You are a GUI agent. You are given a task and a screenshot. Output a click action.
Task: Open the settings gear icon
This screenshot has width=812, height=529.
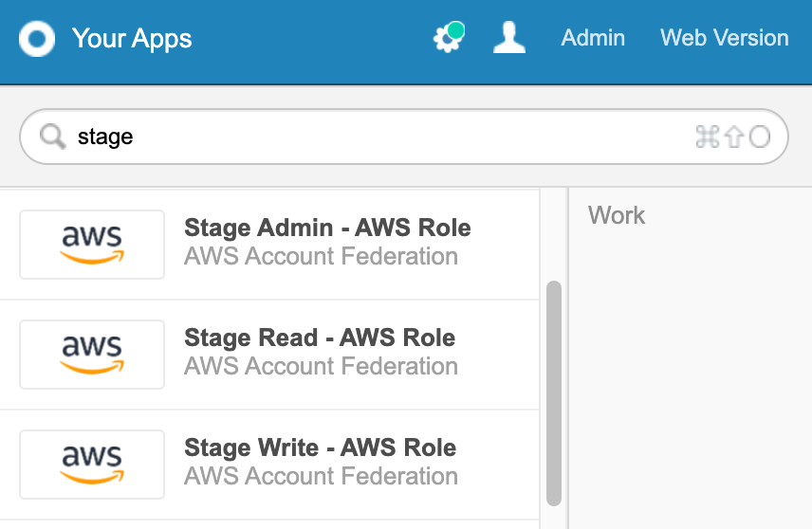[446, 38]
